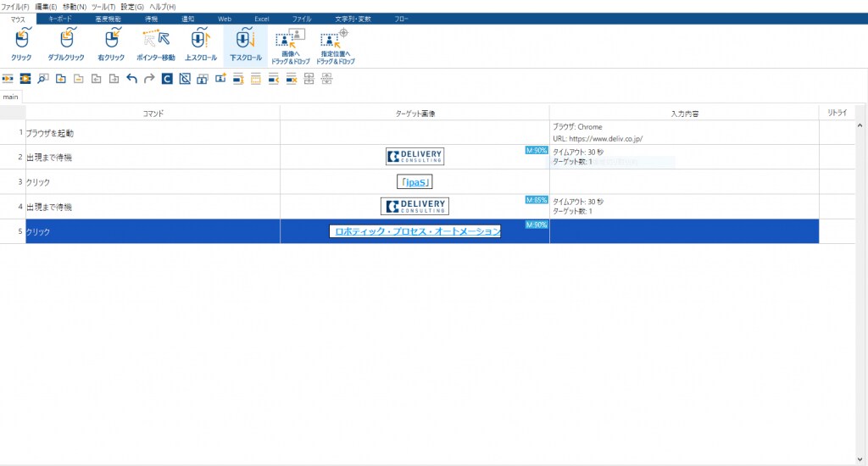
Task: Open the ツール(T) menu
Action: (x=103, y=7)
